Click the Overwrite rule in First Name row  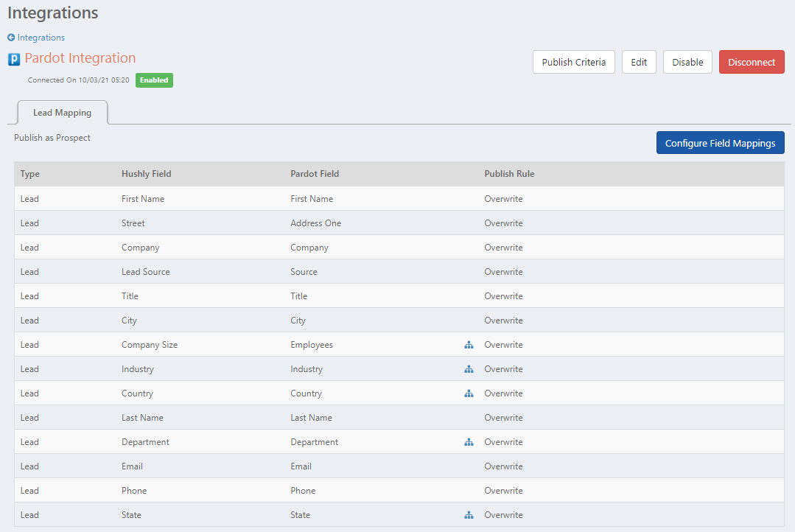point(503,199)
